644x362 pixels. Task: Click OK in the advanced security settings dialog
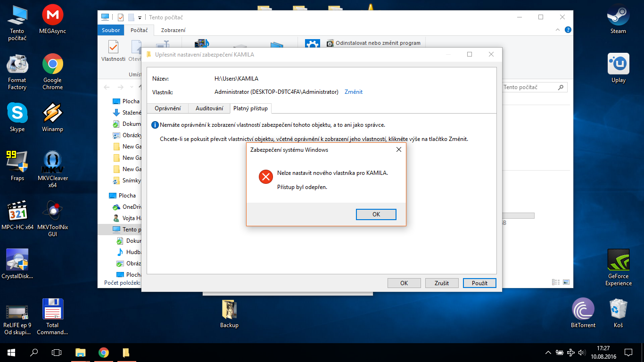[404, 283]
